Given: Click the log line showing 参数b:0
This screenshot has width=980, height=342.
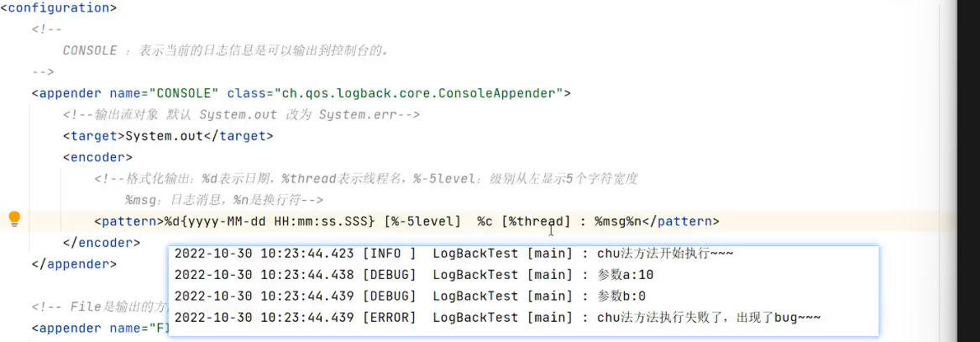Looking at the screenshot, I should (410, 296).
